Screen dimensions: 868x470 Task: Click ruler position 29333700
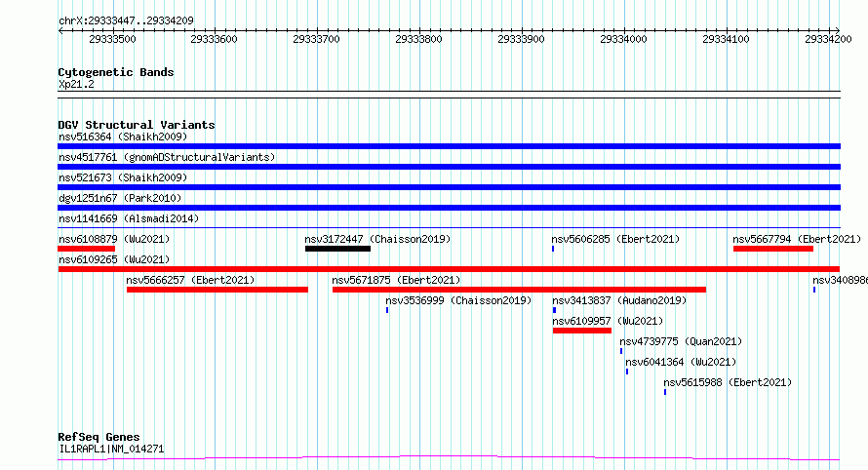[x=317, y=39]
